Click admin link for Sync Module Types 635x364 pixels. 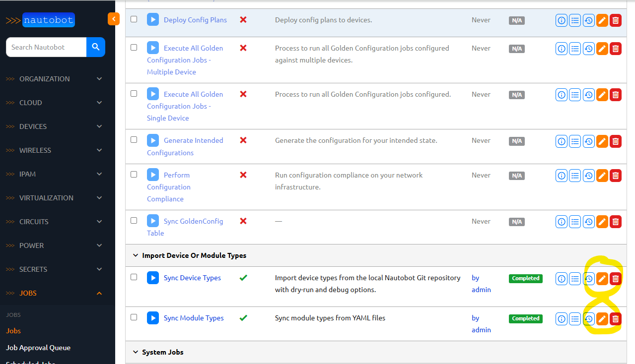tap(481, 330)
